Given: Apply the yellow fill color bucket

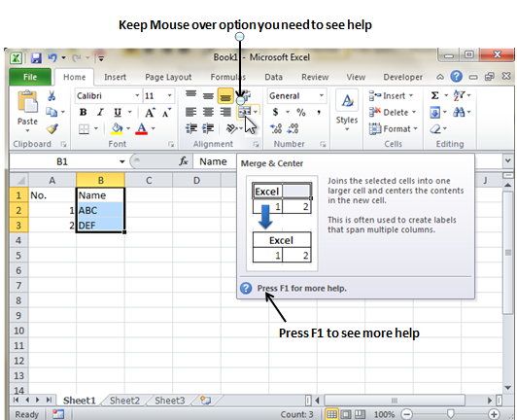Looking at the screenshot, I should click(117, 128).
